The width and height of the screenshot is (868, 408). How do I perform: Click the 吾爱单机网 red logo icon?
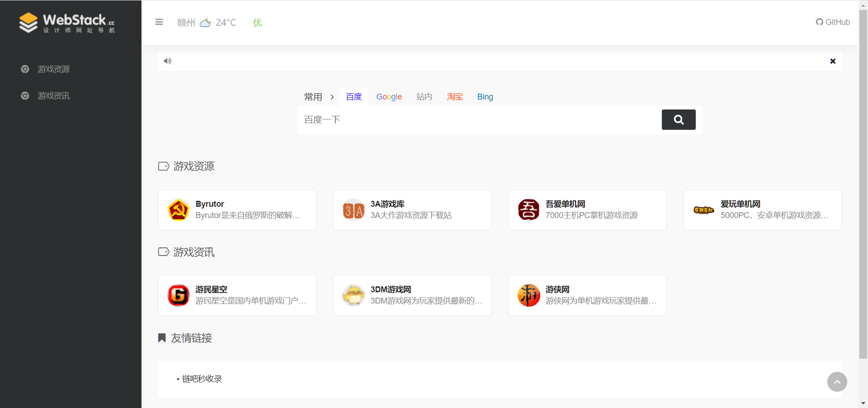pos(529,210)
